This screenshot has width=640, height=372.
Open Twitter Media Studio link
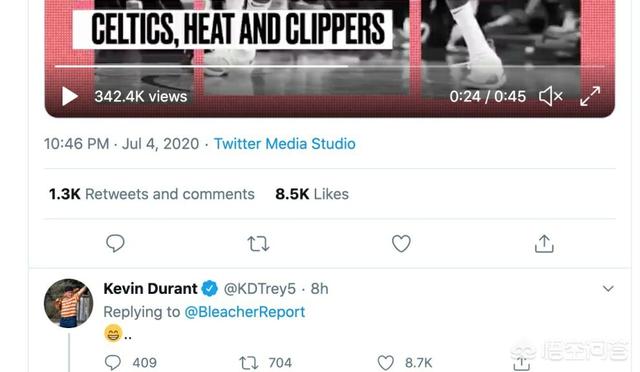tap(284, 144)
